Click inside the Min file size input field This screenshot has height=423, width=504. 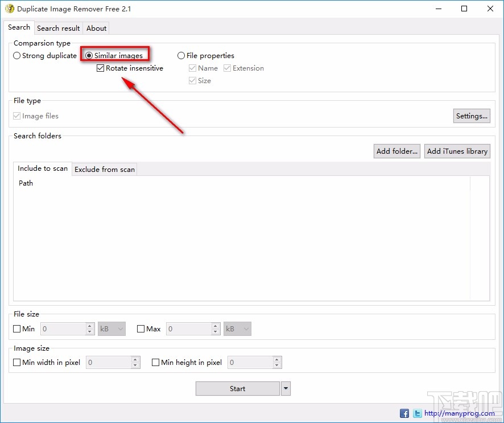[63, 328]
